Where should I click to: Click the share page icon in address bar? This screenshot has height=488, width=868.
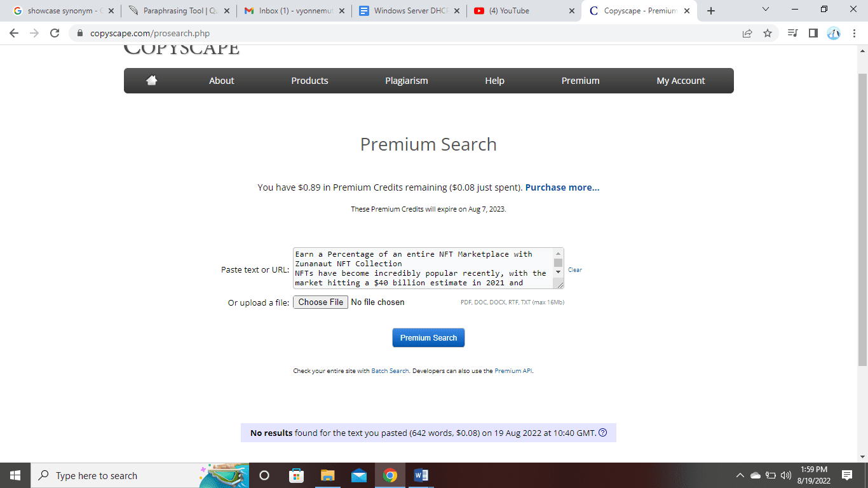tap(747, 33)
